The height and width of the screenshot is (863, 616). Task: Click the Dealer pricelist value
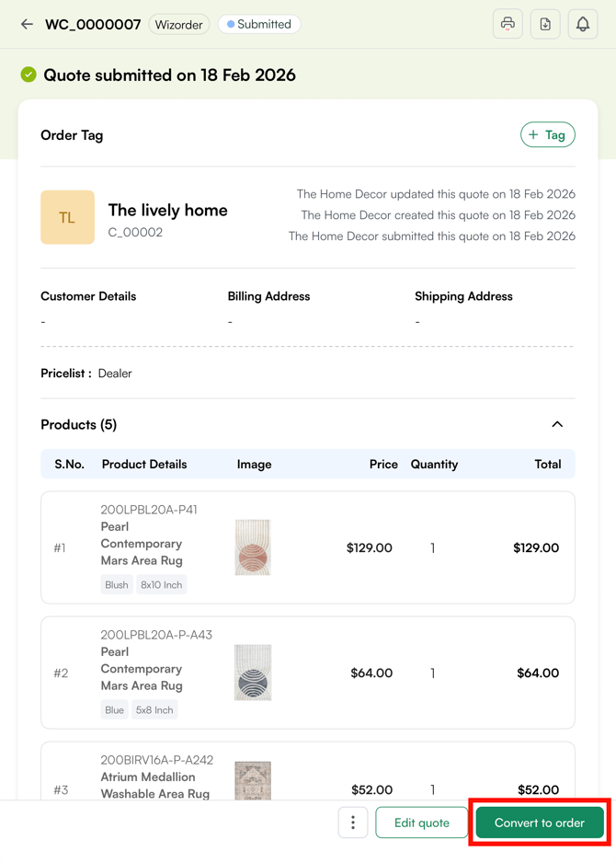point(115,374)
